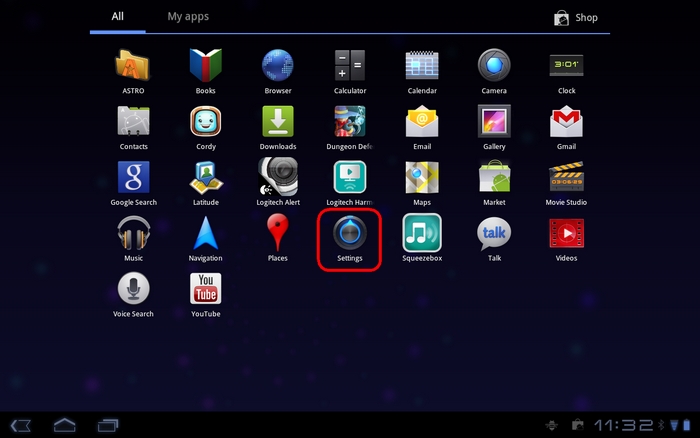Open the Google Search app

133,183
